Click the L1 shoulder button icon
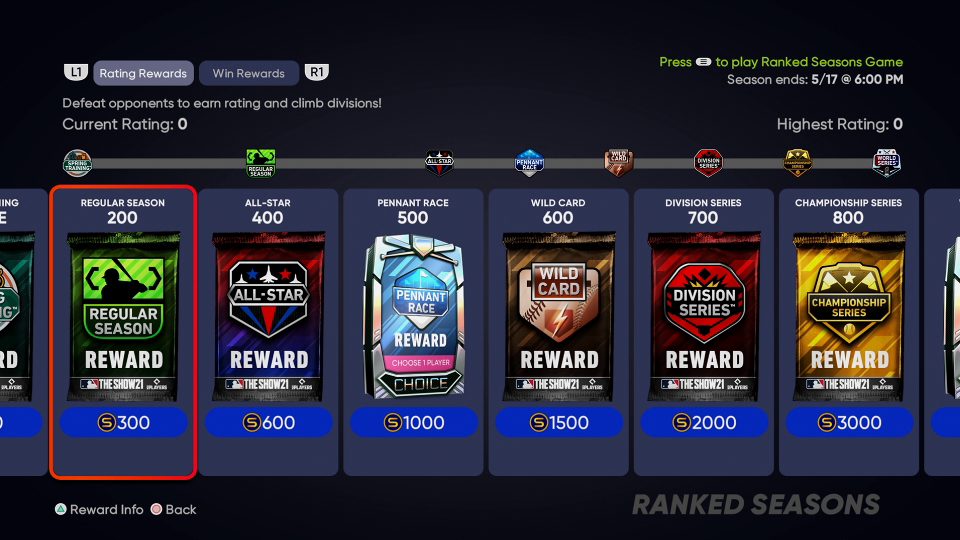 (76, 72)
